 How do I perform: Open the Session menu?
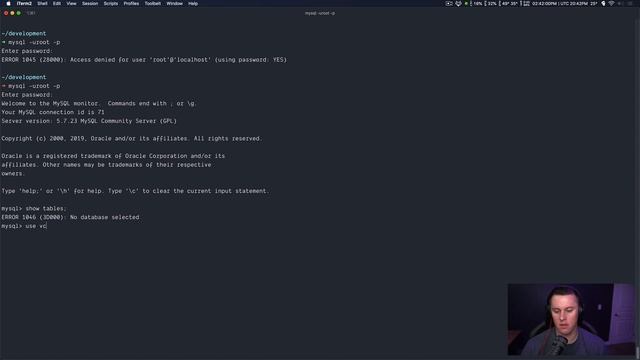click(x=90, y=3)
